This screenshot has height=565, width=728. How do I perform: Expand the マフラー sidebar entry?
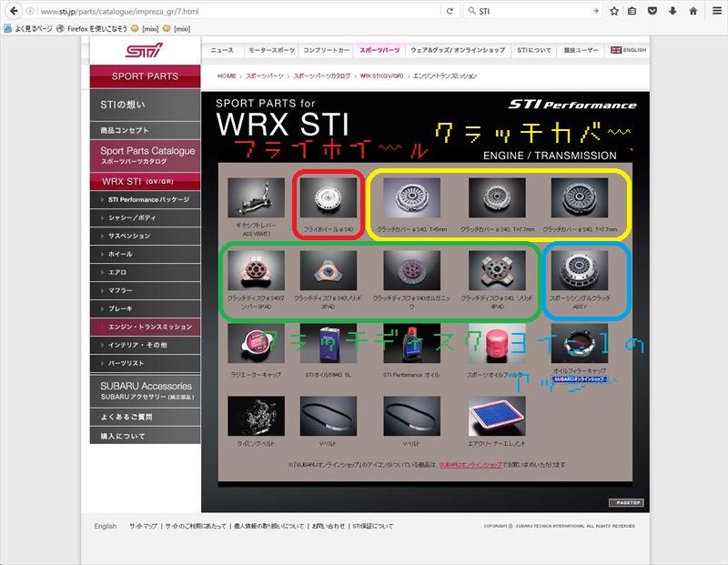[145, 290]
